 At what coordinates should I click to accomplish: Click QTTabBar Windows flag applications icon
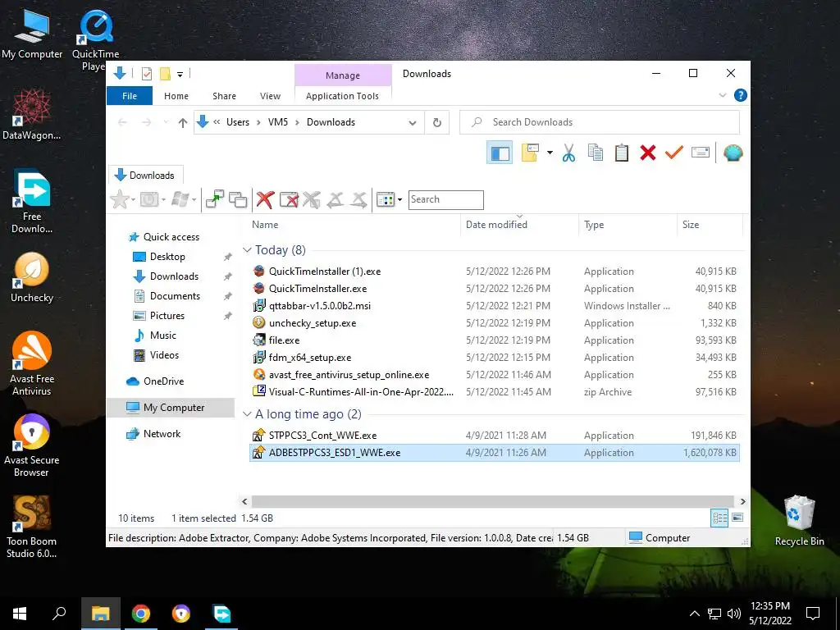click(x=180, y=200)
